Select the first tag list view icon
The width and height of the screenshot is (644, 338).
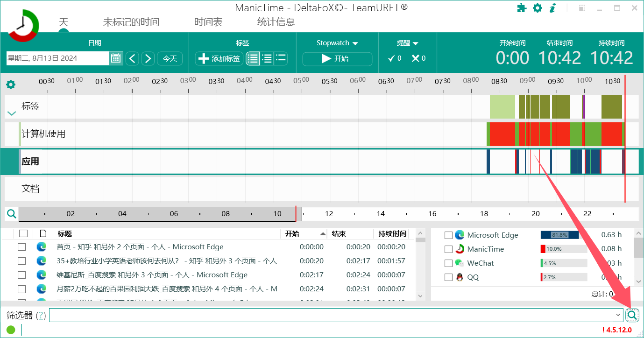point(253,58)
